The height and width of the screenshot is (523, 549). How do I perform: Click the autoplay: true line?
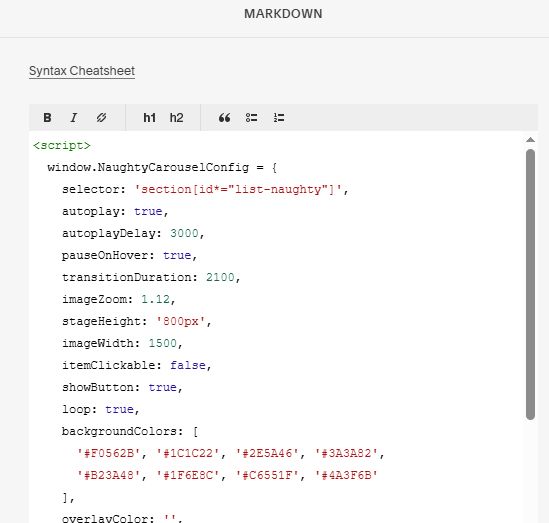point(115,211)
